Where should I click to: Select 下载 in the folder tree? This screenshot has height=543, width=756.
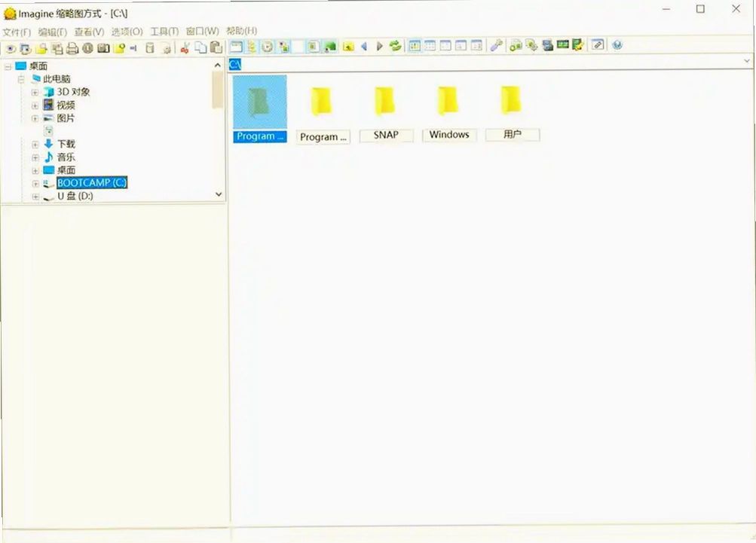pyautogui.click(x=66, y=144)
